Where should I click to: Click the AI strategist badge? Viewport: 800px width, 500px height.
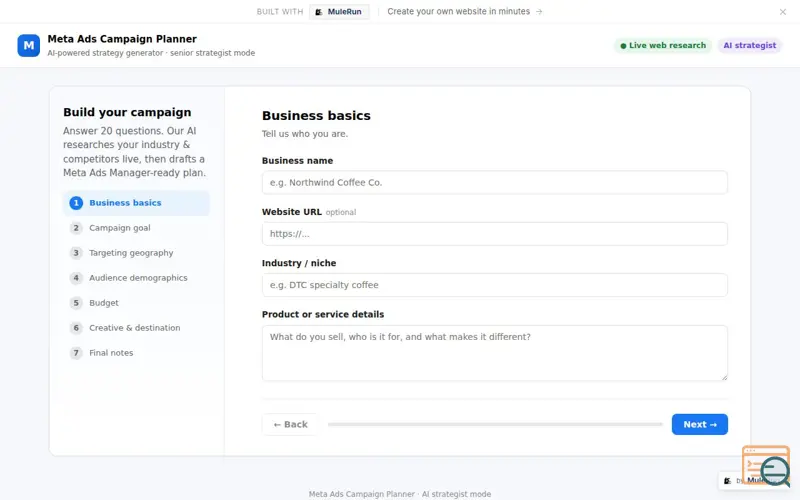[x=749, y=45]
